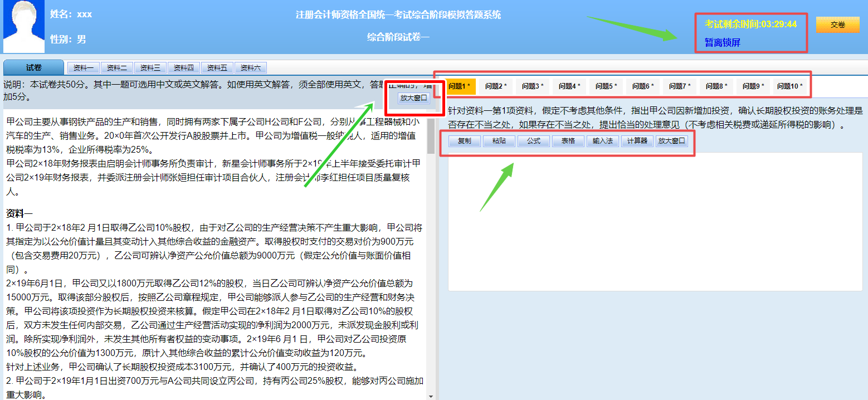Screen dimensions: 868x400
Task: Select 问题8 question tab
Action: point(717,86)
